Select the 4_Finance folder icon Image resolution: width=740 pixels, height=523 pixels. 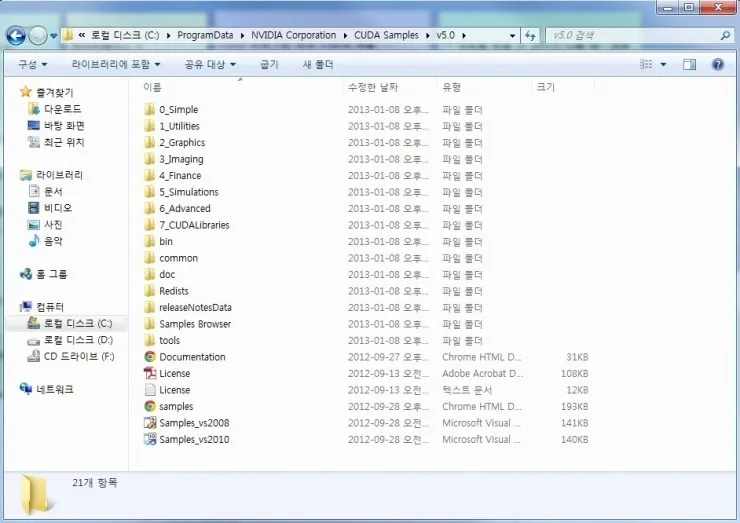150,176
